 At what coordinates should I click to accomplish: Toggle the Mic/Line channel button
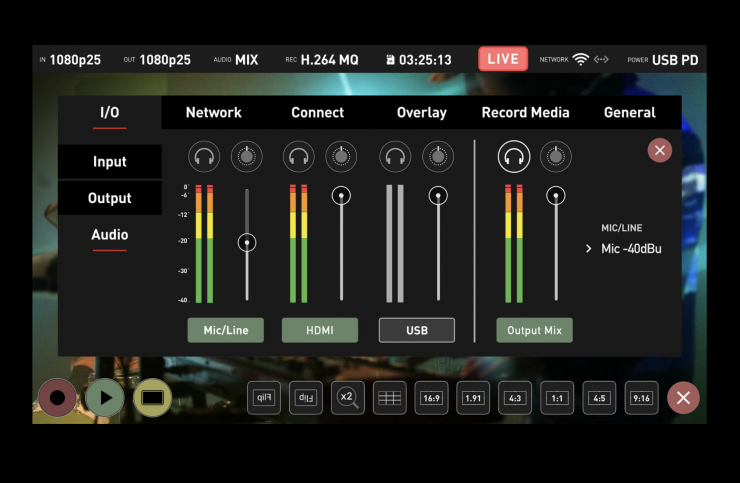pos(225,330)
